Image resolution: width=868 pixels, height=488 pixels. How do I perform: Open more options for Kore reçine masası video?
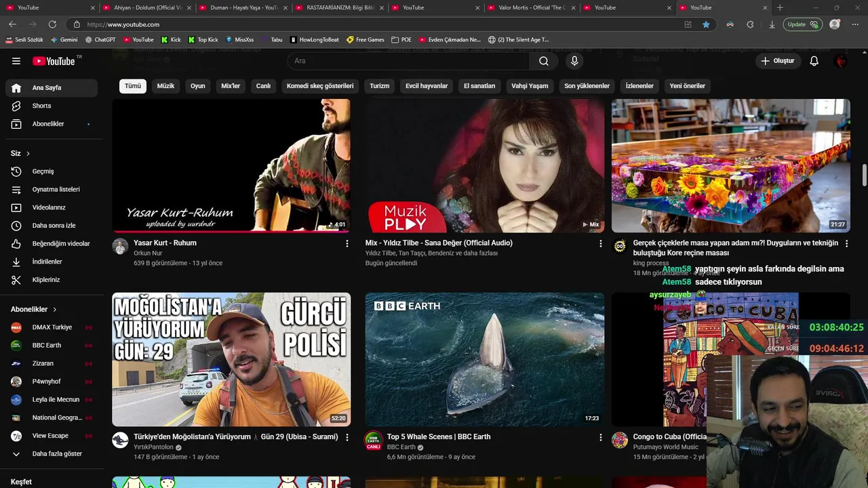coord(846,243)
